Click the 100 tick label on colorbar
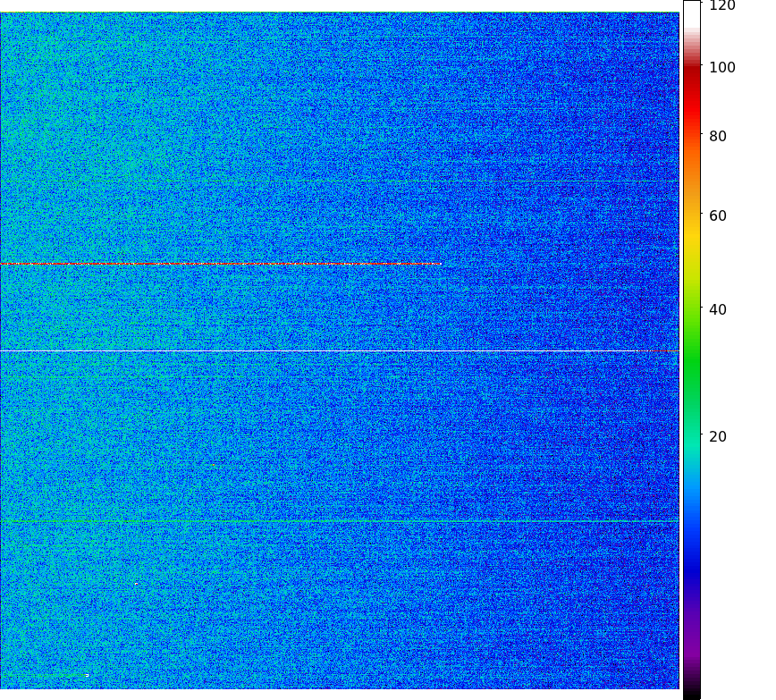 tap(722, 68)
